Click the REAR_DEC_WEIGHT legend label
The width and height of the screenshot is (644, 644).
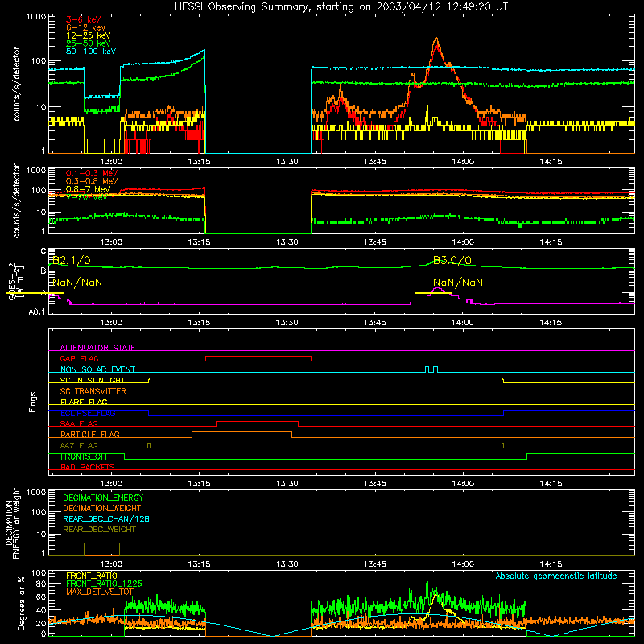click(99, 530)
